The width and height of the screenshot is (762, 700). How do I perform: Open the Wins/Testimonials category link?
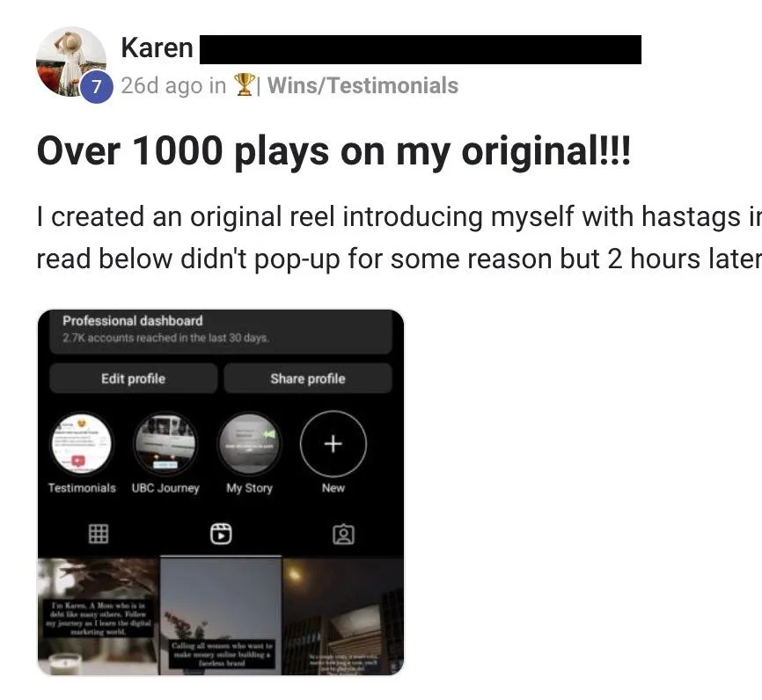363,85
